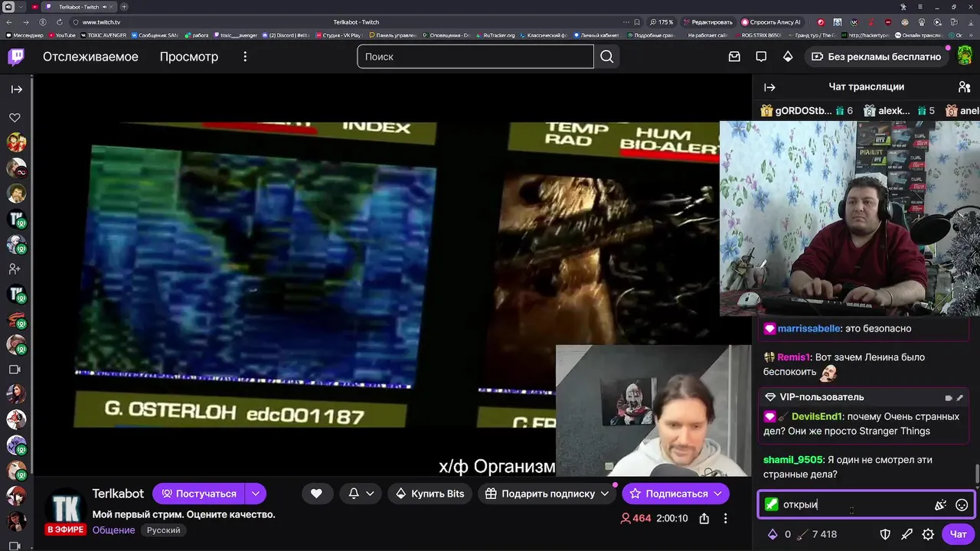Click the video camera icon in left sidebar
This screenshot has width=980, height=551.
click(x=15, y=370)
